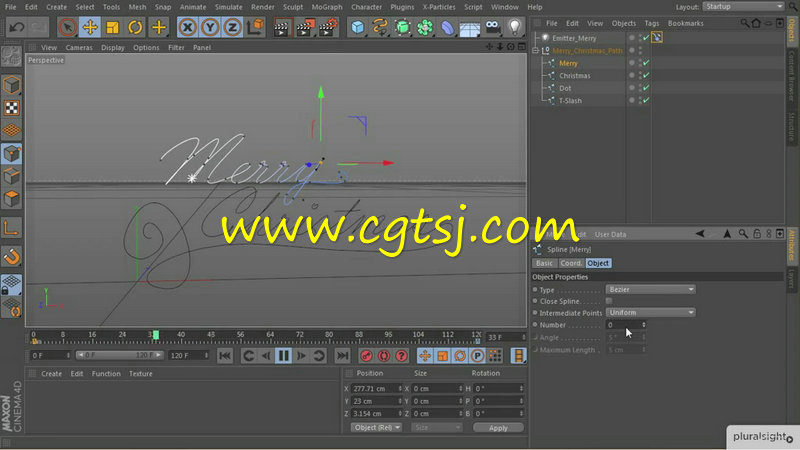This screenshot has width=800, height=450.
Task: Toggle Autokeying red button
Action: [x=384, y=356]
